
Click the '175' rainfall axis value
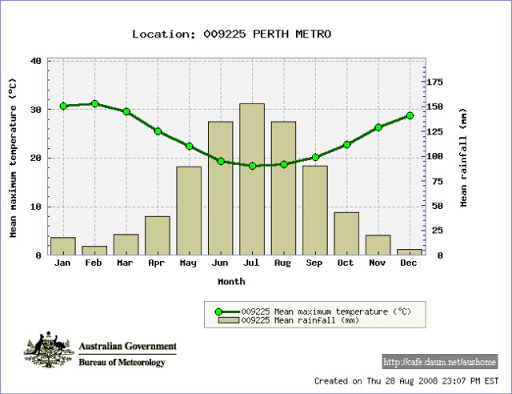click(x=435, y=82)
